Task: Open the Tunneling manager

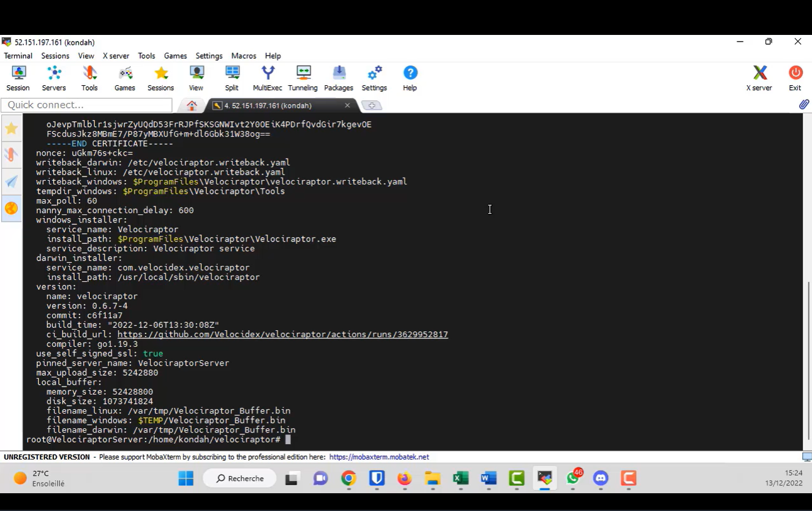Action: click(303, 78)
